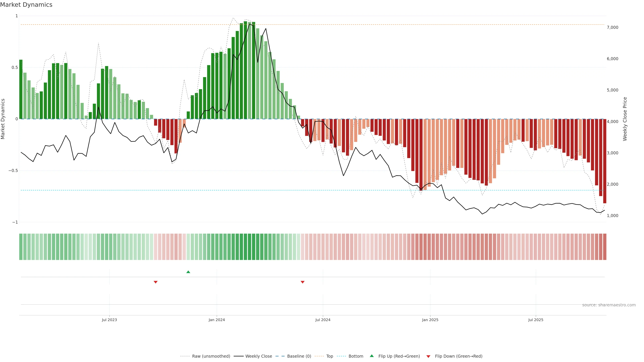Screen dimensions: 644x362
Task: Click the green Flip Up triangle marker in the chart
Action: click(x=188, y=272)
